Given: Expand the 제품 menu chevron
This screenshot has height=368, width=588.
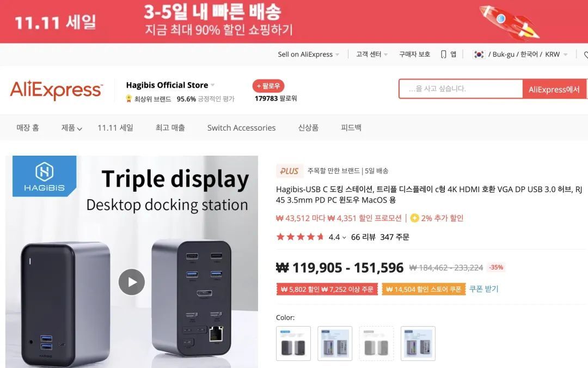Looking at the screenshot, I should coord(79,128).
